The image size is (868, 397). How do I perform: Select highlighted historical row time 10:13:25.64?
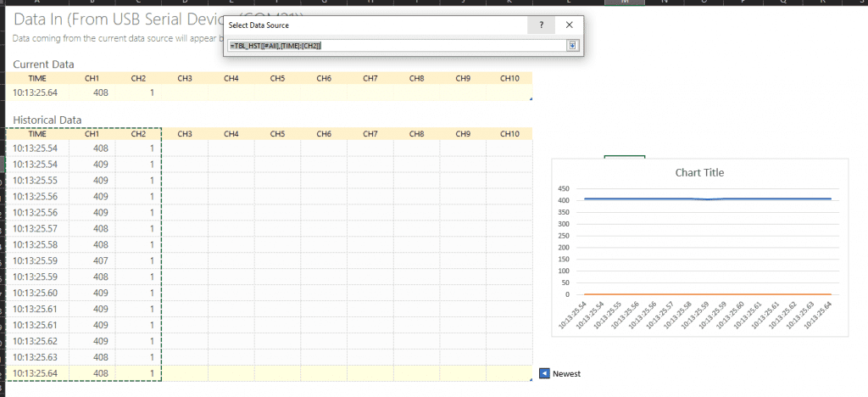pos(37,374)
